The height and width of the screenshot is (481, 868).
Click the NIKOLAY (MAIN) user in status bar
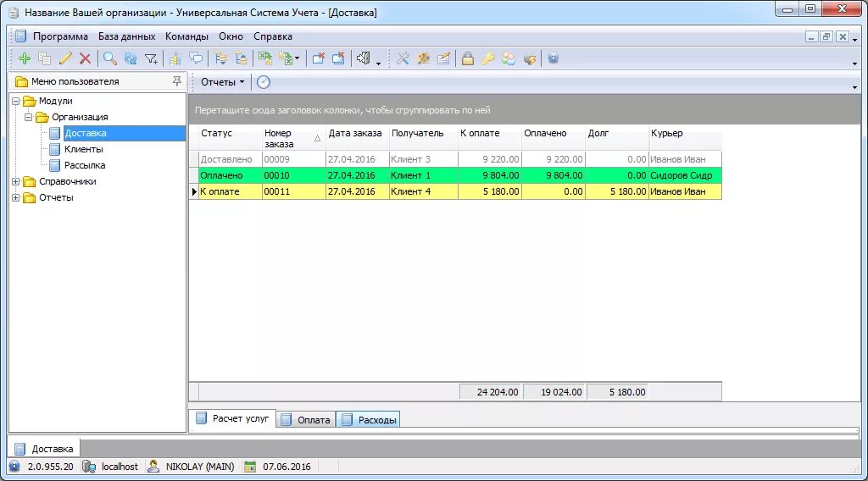click(192, 467)
